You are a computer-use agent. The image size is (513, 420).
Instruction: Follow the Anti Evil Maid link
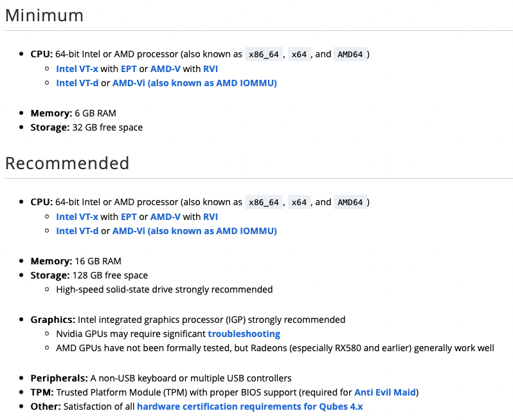(x=385, y=392)
